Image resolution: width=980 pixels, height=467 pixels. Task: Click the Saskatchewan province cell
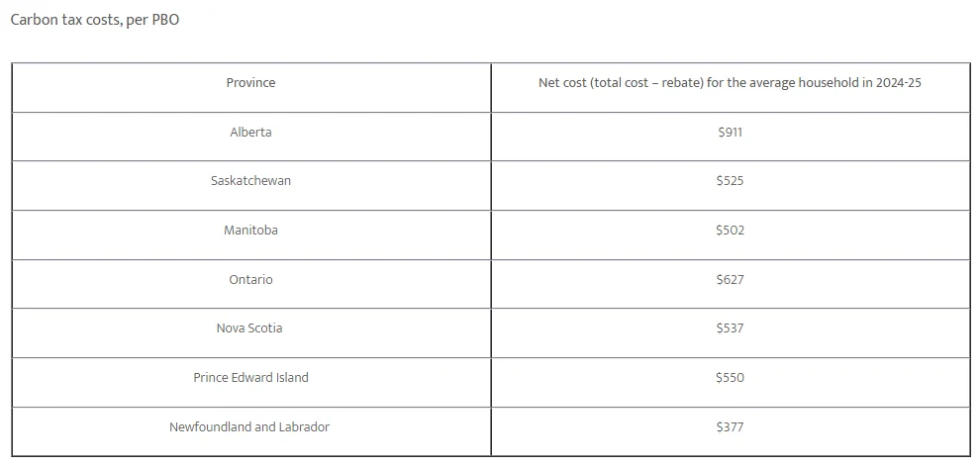tap(250, 181)
